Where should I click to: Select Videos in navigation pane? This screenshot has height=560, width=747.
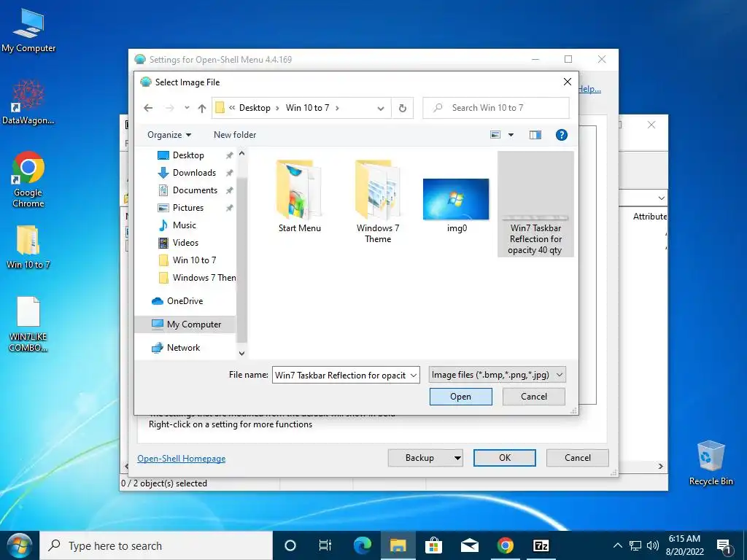(x=185, y=243)
